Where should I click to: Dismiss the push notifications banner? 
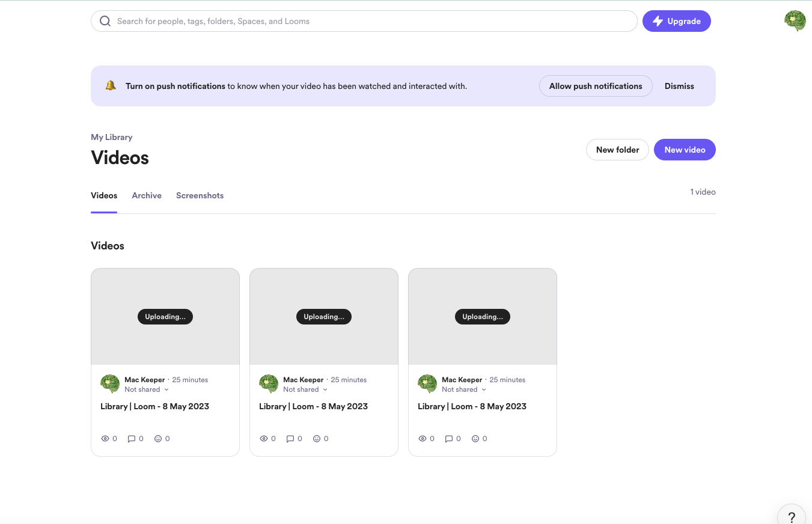click(x=679, y=86)
